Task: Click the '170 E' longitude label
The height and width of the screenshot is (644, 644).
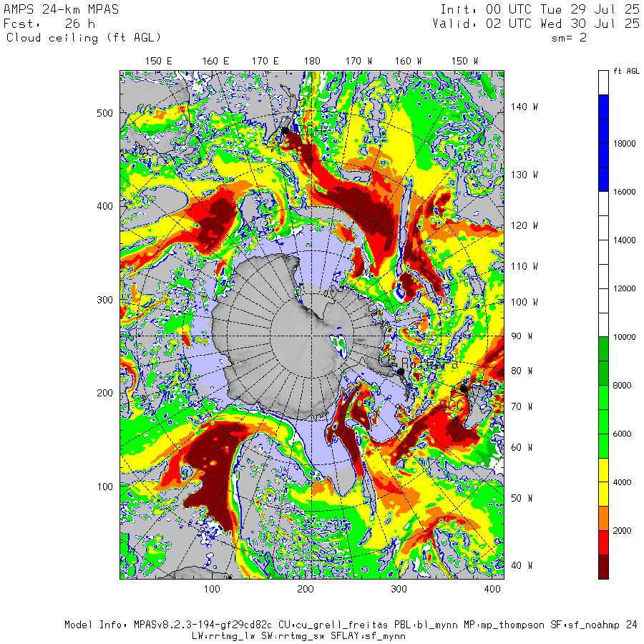Action: (265, 62)
